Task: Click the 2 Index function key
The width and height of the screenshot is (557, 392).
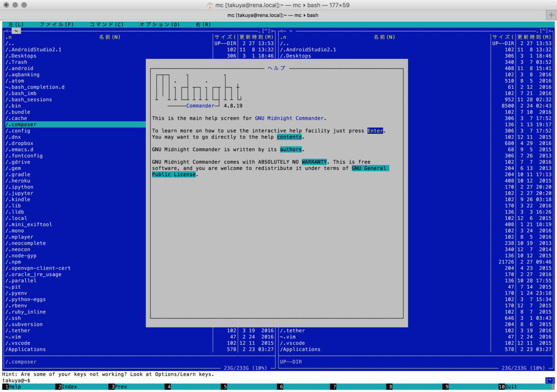Action: click(67, 387)
